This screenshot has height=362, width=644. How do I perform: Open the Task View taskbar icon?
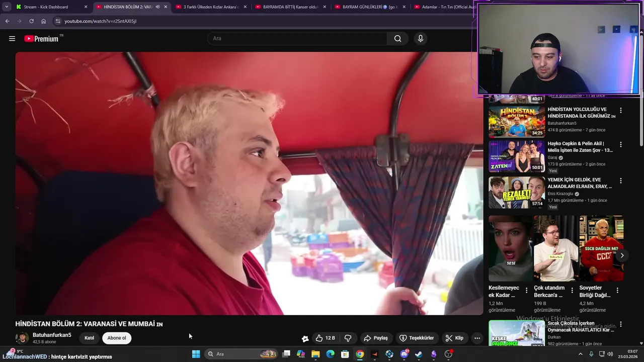click(x=286, y=354)
